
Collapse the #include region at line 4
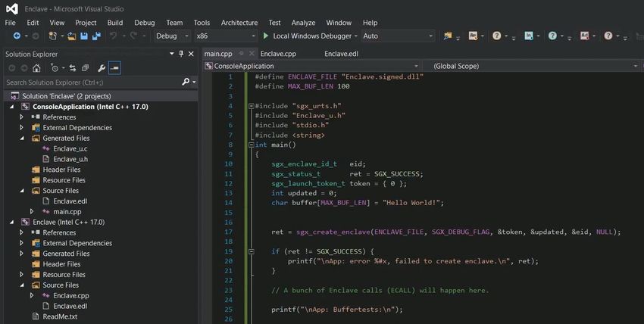coord(252,106)
